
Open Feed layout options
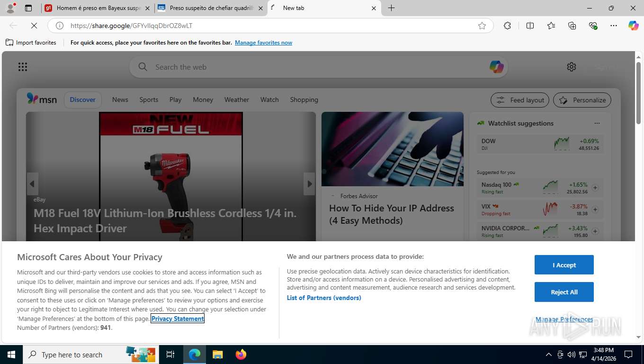pyautogui.click(x=520, y=100)
